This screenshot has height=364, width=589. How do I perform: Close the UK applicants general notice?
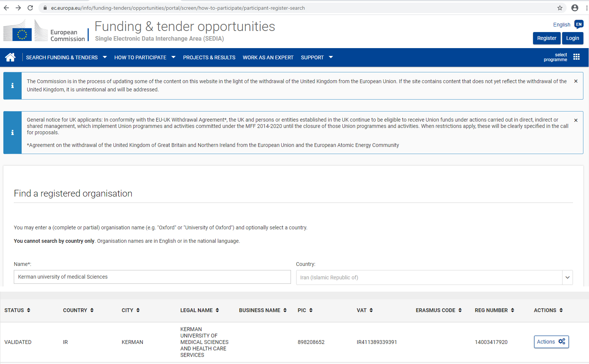click(x=576, y=120)
